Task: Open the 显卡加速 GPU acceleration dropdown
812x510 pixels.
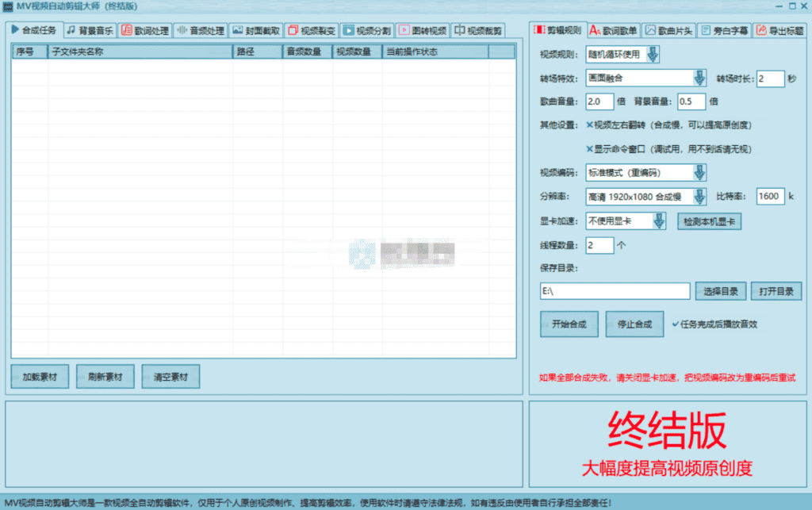Action: (659, 220)
